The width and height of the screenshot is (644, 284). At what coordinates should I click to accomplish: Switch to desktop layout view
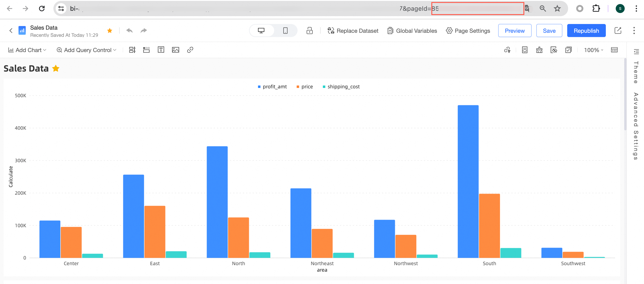[x=261, y=31]
